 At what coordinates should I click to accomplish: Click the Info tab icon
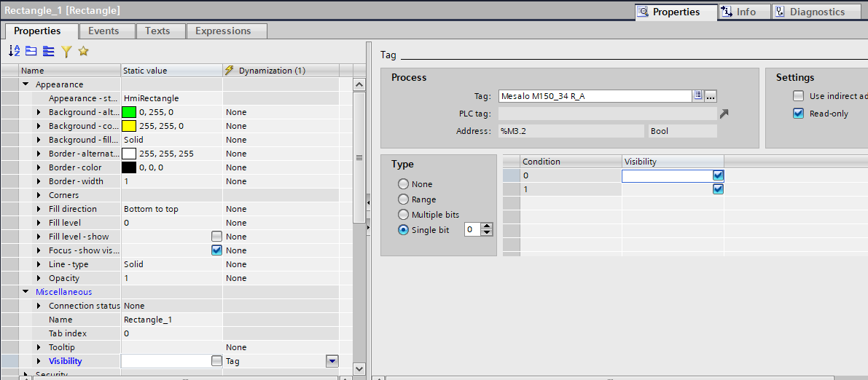click(x=727, y=12)
